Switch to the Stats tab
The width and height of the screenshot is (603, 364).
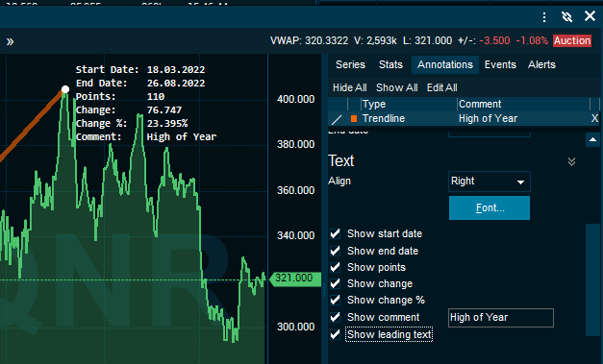click(x=390, y=64)
